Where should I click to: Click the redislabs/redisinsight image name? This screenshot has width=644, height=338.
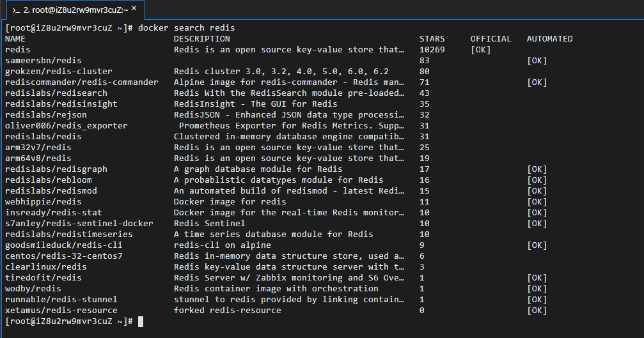coord(61,104)
